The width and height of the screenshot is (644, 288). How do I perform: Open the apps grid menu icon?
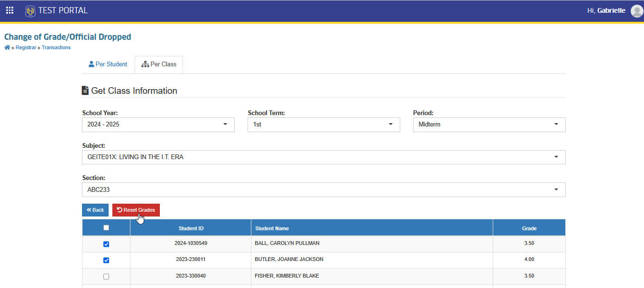coord(9,10)
